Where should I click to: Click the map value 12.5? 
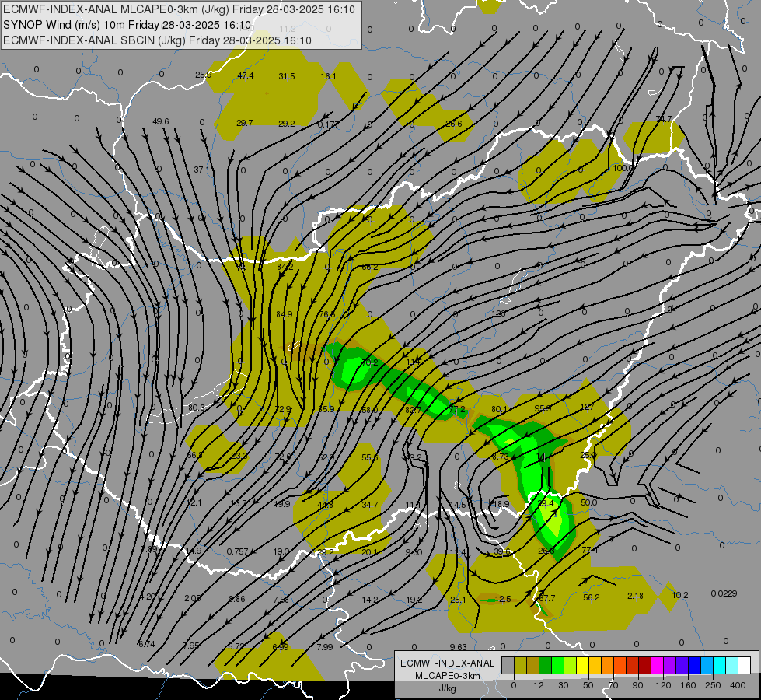[503, 599]
